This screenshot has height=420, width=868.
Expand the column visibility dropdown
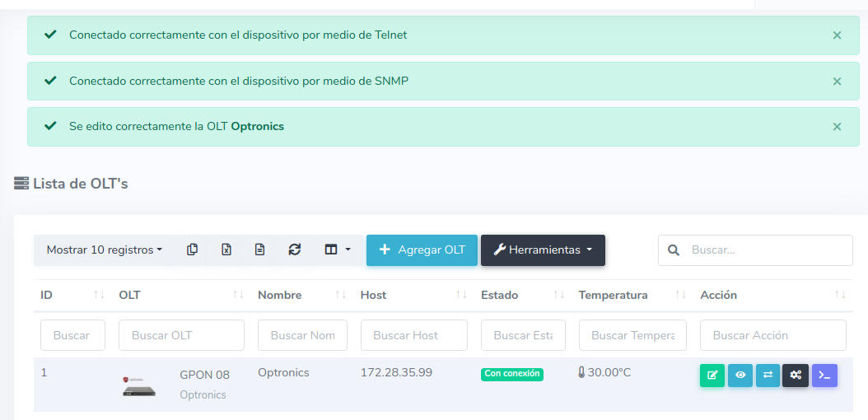338,250
